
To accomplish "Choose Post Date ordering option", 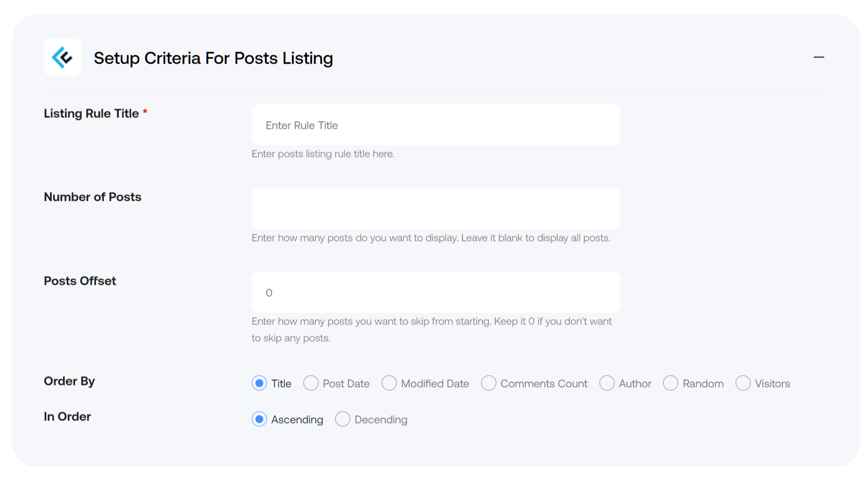I will click(x=311, y=383).
